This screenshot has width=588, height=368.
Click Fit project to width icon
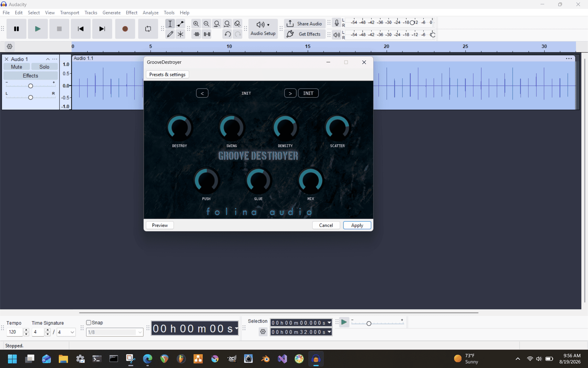[x=227, y=24]
